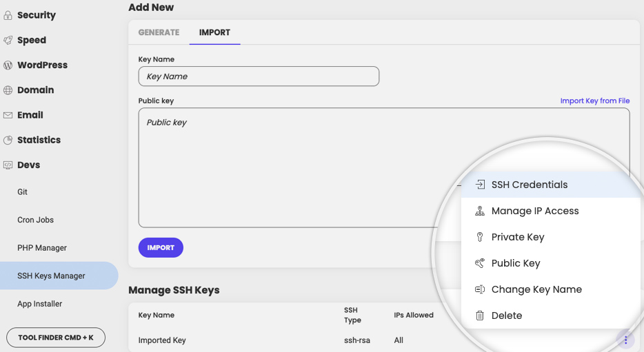Expand the WordPress section
This screenshot has width=644, height=352.
(x=42, y=65)
